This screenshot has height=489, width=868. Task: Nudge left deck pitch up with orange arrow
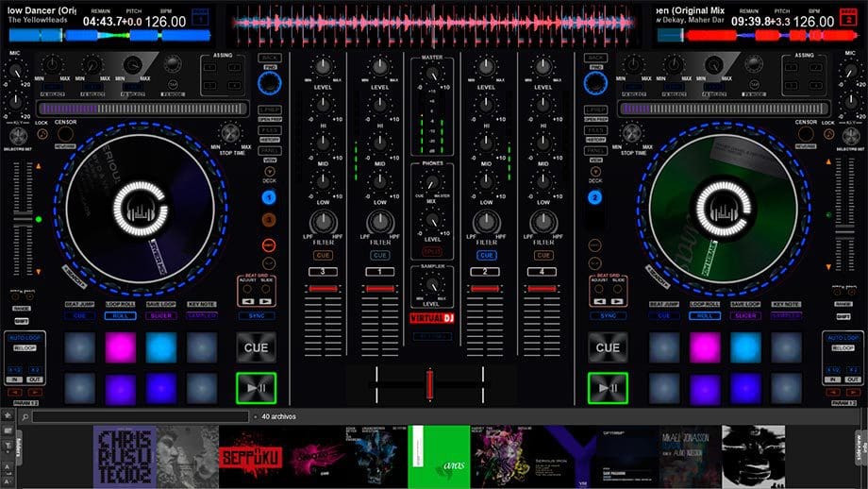tap(38, 166)
